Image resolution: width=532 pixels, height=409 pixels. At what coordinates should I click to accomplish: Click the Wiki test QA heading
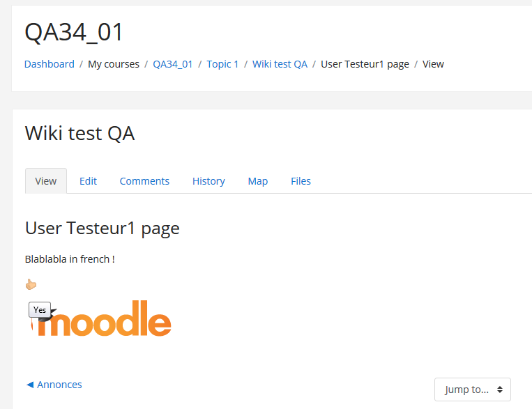(79, 133)
